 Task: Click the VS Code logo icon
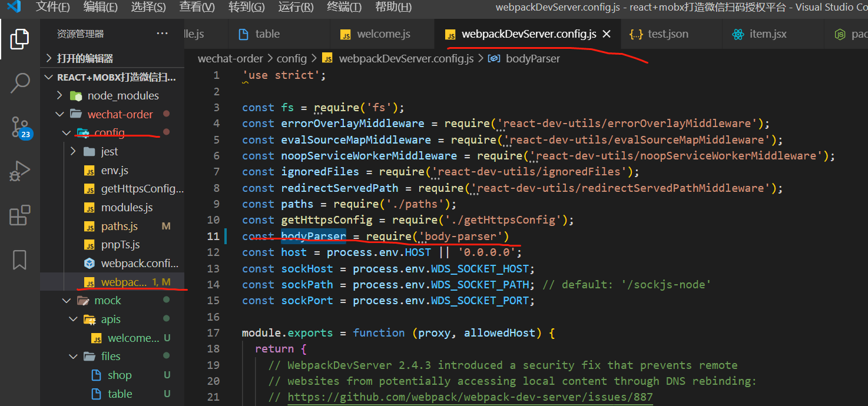14,7
